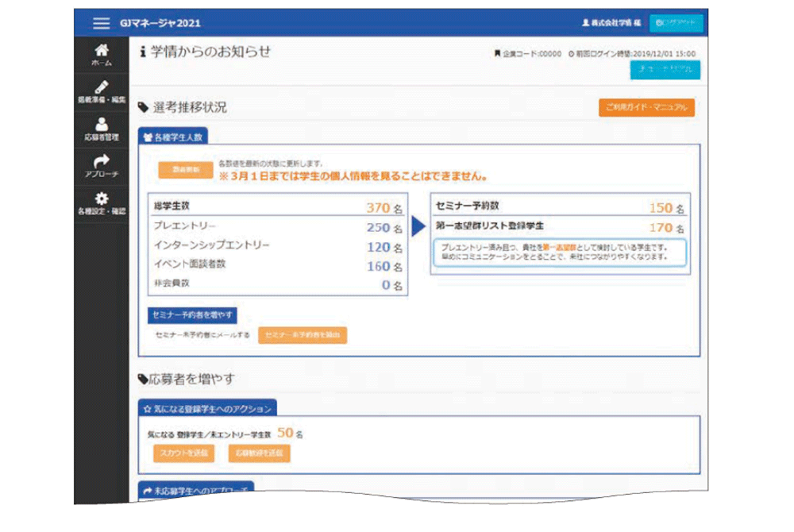Click the tag icon next to 選考推移状況
The image size is (794, 532).
pos(143,107)
